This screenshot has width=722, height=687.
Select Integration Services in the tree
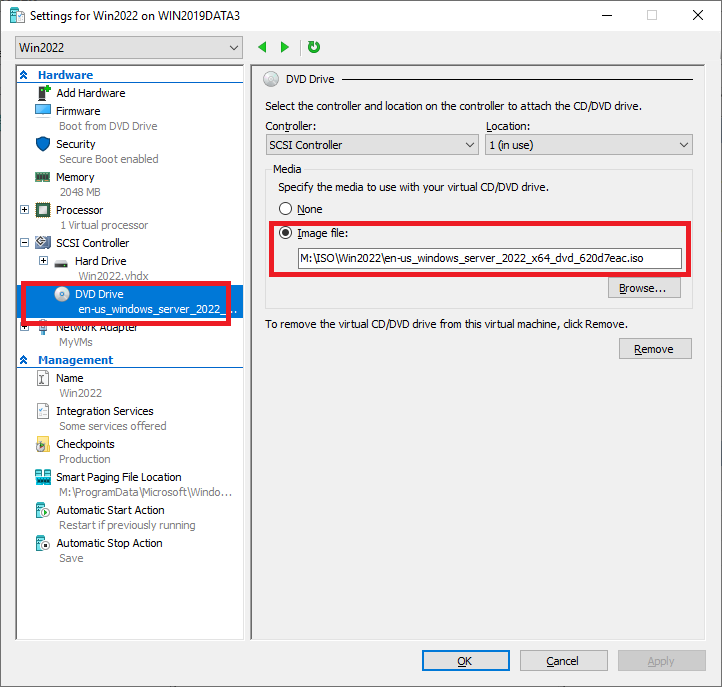105,411
